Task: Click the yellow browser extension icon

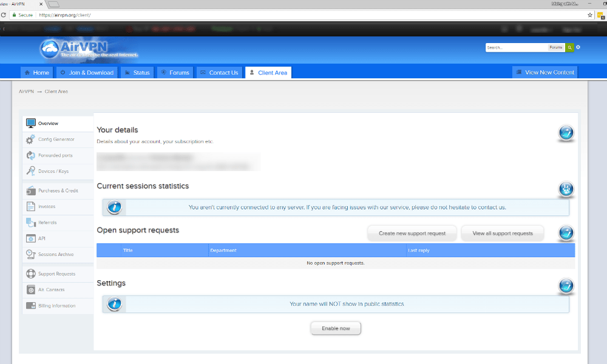Action: coord(601,16)
